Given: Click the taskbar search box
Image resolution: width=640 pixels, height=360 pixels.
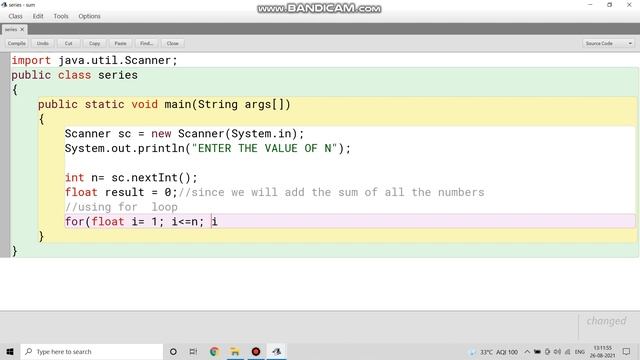Looking at the screenshot, I should (x=91, y=351).
